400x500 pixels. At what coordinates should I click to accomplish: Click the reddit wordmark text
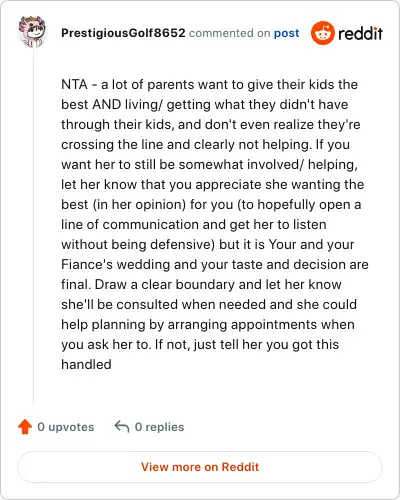point(360,33)
